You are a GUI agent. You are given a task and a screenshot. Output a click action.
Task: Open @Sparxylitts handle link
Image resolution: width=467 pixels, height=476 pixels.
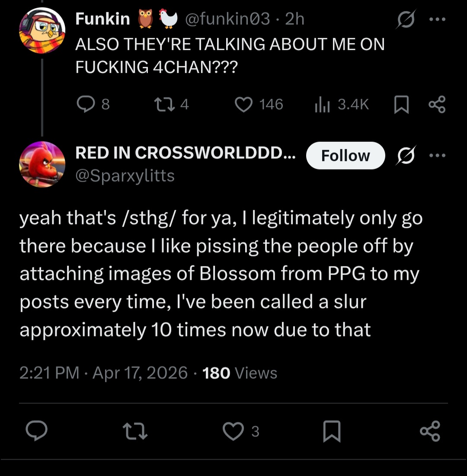click(125, 176)
